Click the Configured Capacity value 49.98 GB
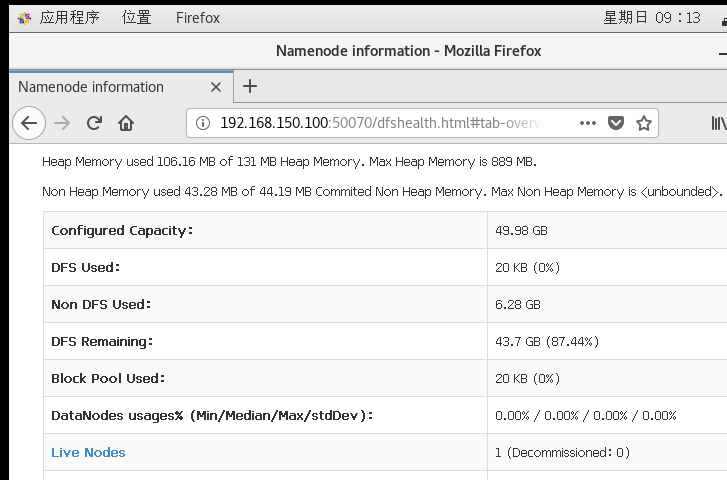Viewport: 727px width, 480px height. coord(521,230)
